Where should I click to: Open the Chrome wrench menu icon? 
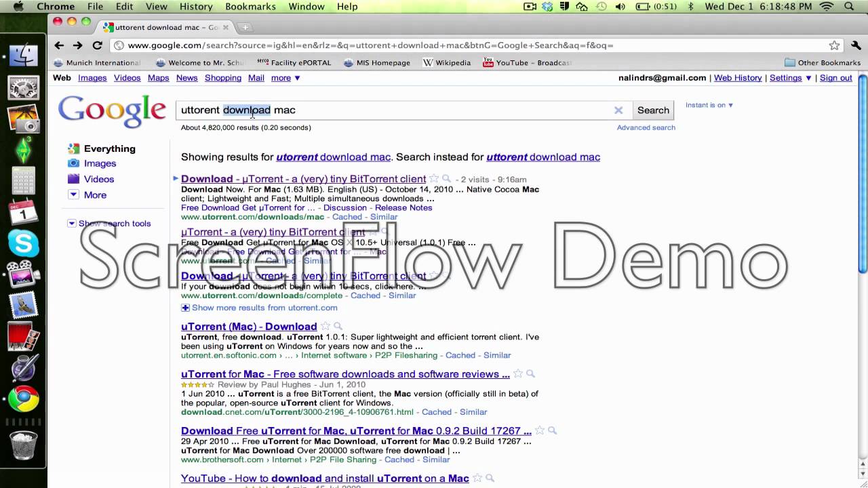[854, 45]
